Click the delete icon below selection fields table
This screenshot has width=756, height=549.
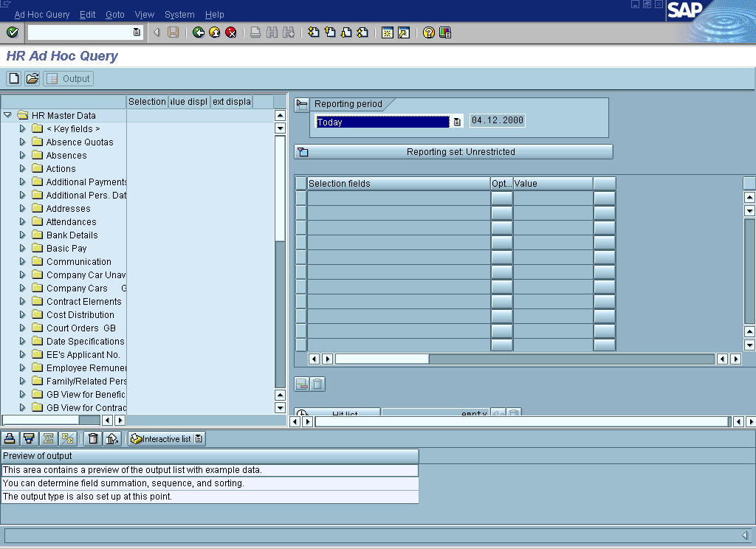(317, 384)
